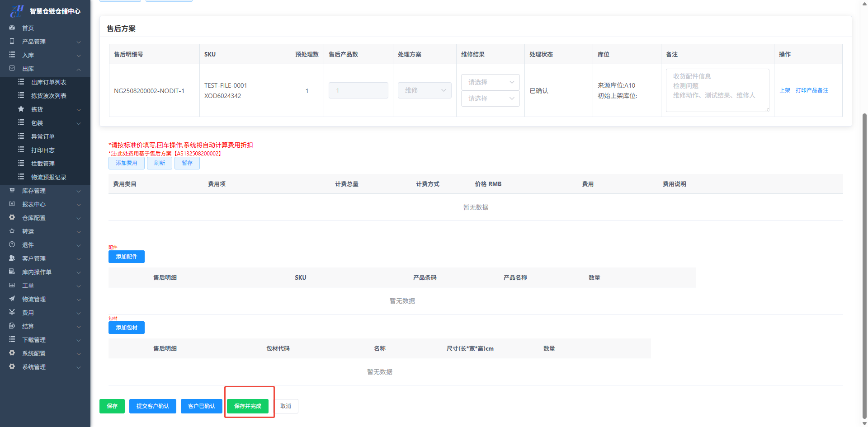Click the 产品管理 sidebar icon

coord(12,41)
